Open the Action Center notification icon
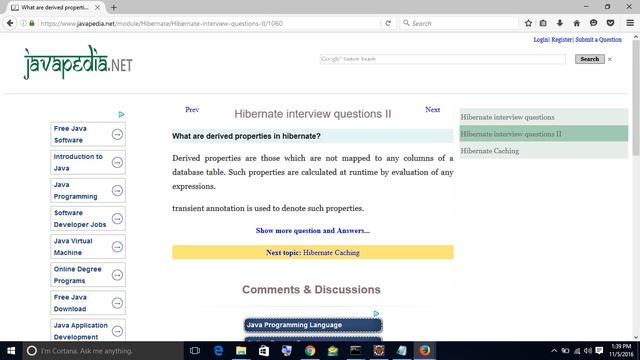Viewport: 640px width, 360px height. [599, 351]
